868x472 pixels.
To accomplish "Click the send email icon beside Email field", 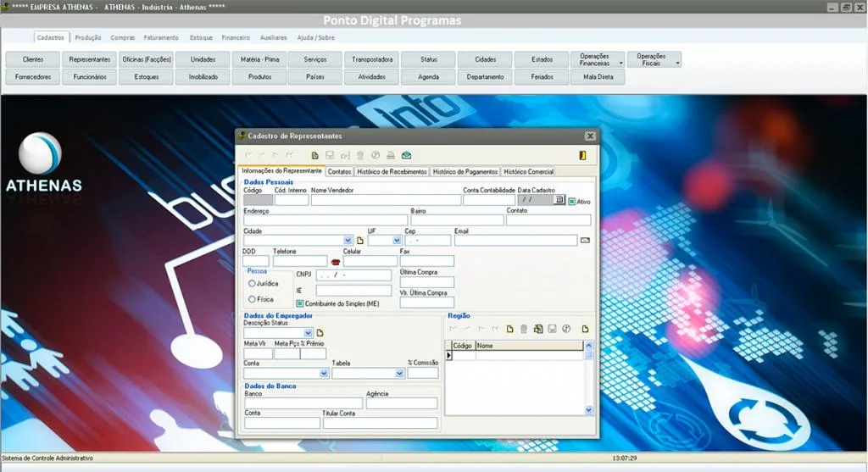I will coord(585,240).
